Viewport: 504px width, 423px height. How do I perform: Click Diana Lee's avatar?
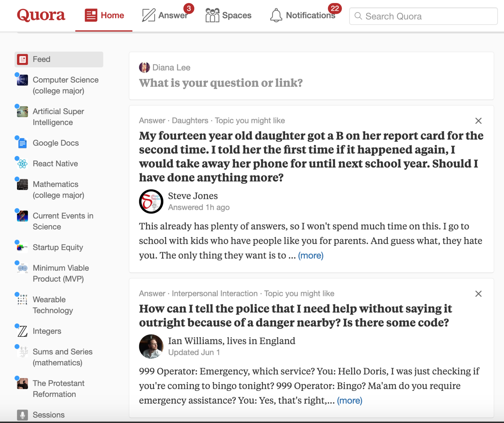tap(144, 67)
